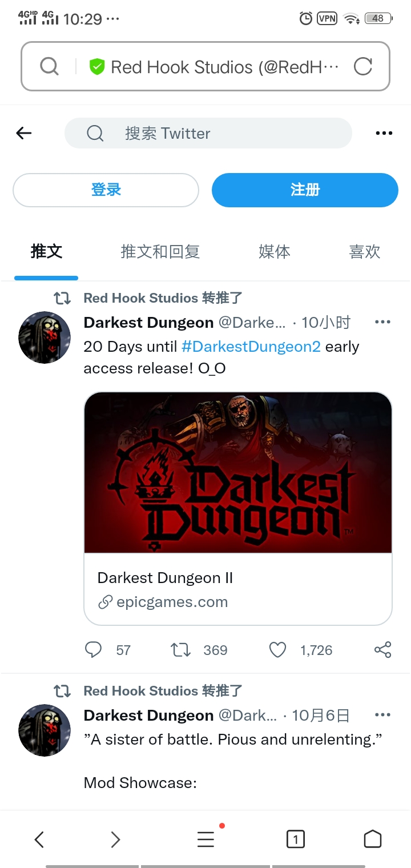Image resolution: width=411 pixels, height=868 pixels.
Task: Share the 20 Days tweet
Action: point(382,650)
